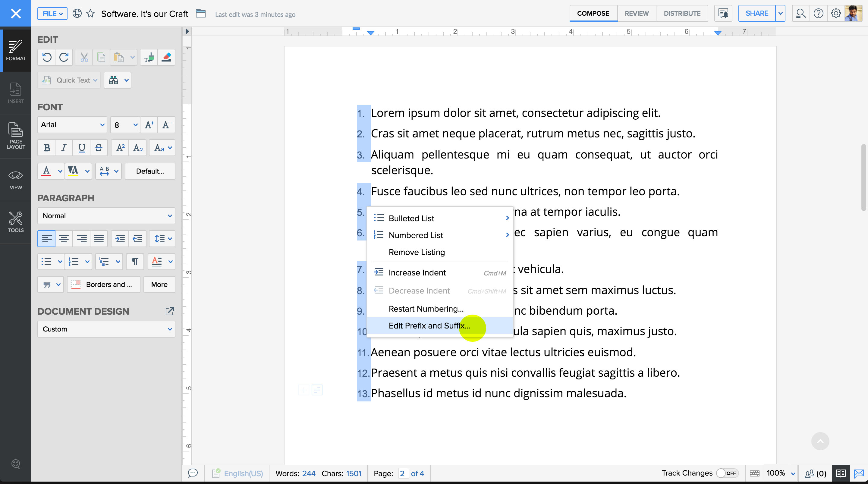Screen dimensions: 868x484
Task: Click the Undo icon in Edit toolbar
Action: point(47,57)
